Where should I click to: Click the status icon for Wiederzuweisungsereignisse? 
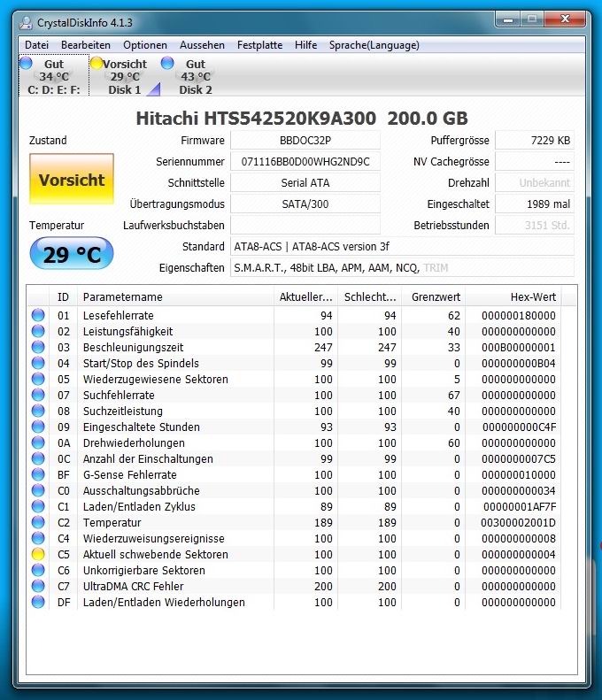(x=38, y=538)
